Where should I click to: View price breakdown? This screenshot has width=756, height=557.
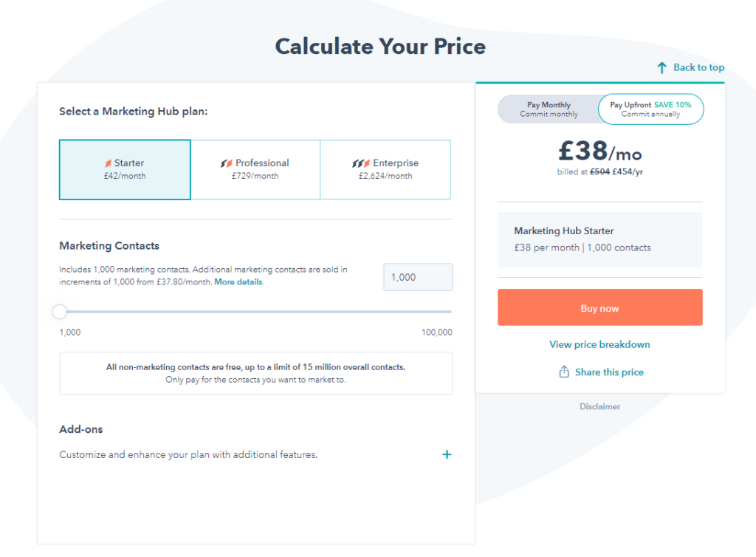click(599, 344)
